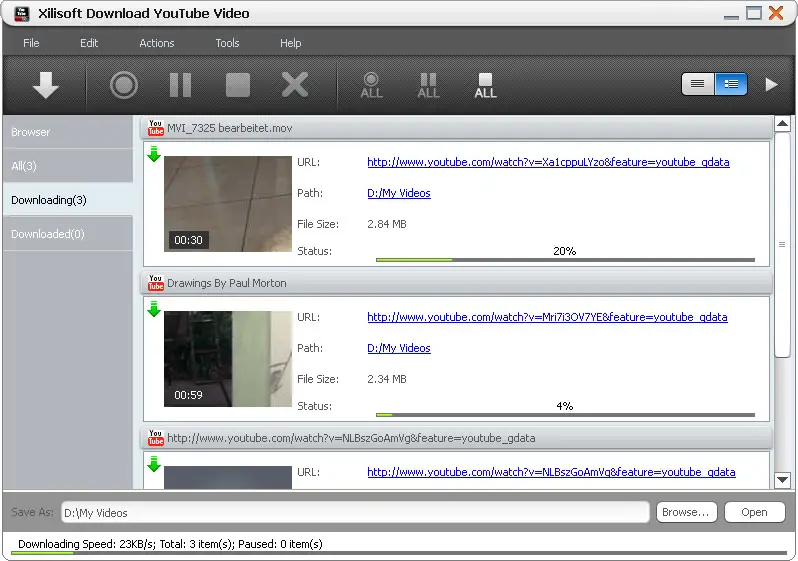Open D:/My Videos path of MVI_7325 item
The height and width of the screenshot is (561, 798).
pos(399,193)
